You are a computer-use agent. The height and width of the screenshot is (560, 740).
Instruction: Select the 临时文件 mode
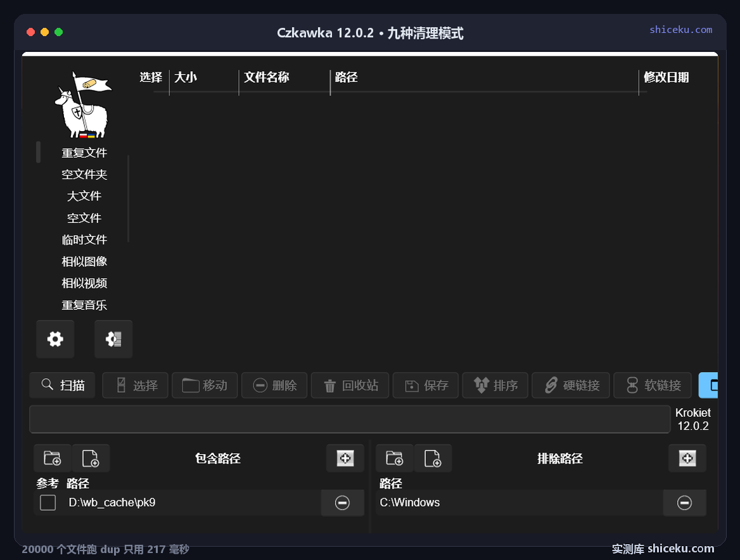[x=84, y=239]
